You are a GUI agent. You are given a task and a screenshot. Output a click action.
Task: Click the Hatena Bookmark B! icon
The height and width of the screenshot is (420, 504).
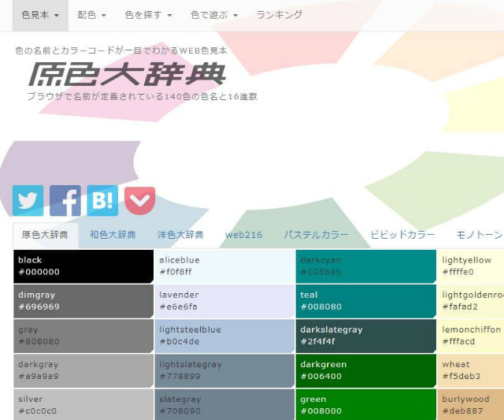tap(102, 200)
